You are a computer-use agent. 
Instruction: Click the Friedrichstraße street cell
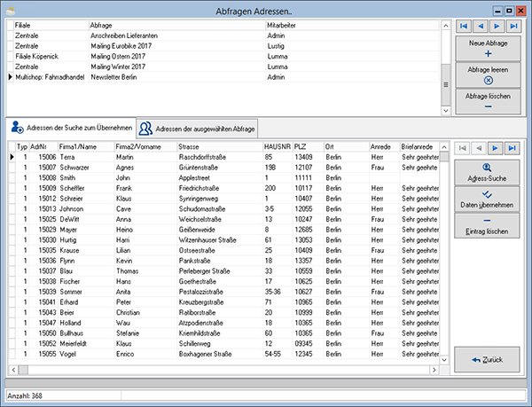coord(220,188)
